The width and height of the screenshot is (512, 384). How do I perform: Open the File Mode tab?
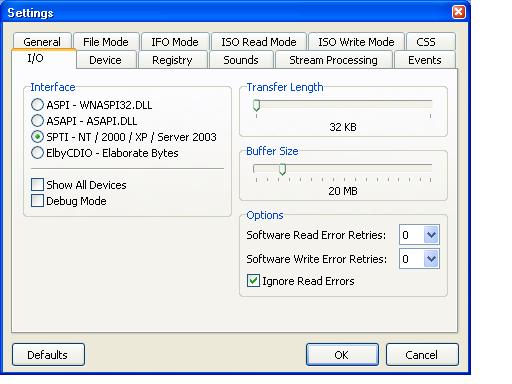pyautogui.click(x=106, y=42)
